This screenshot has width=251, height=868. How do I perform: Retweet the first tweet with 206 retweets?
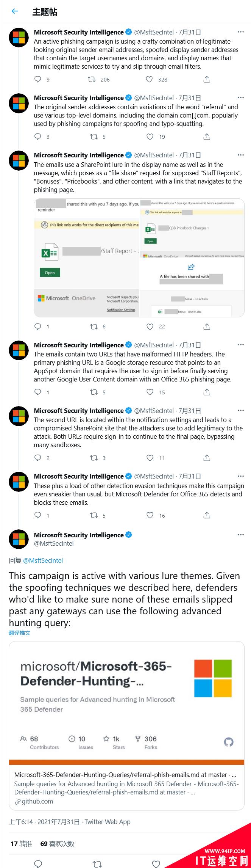[x=92, y=79]
